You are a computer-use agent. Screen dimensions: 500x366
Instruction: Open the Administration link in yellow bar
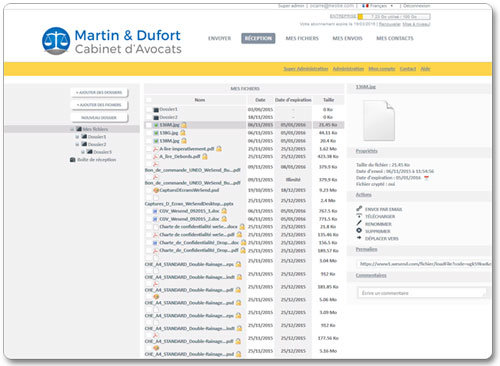348,69
